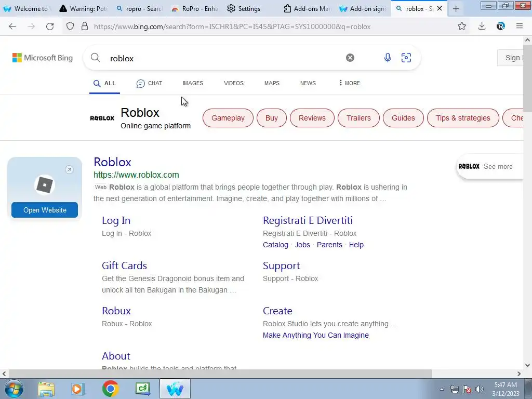The width and height of the screenshot is (532, 399).
Task: Click the Gameplay pill button
Action: click(x=228, y=118)
